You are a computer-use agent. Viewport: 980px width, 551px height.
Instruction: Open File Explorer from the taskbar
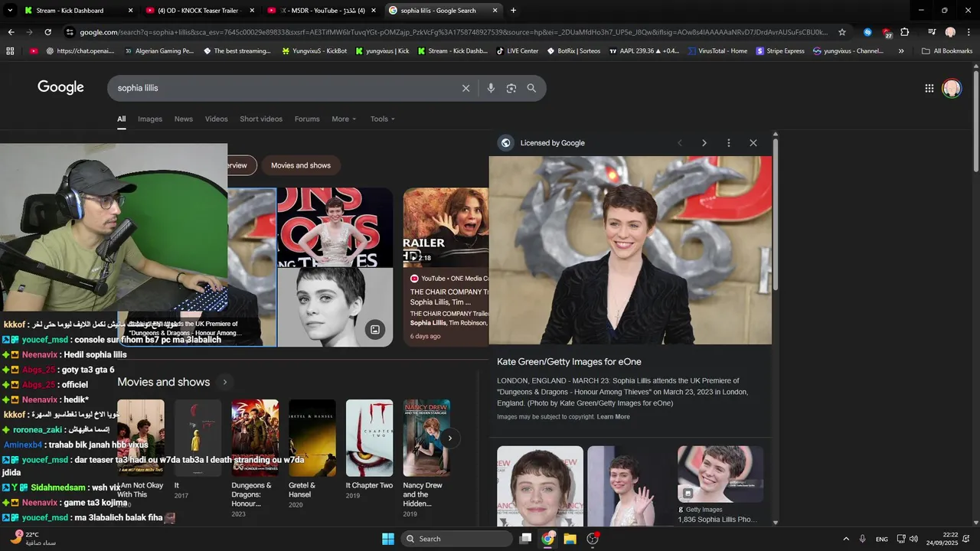pyautogui.click(x=570, y=539)
